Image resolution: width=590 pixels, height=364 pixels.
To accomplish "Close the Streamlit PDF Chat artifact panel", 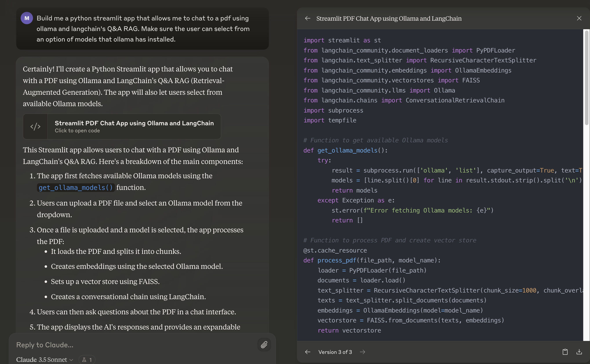I will click(x=579, y=18).
